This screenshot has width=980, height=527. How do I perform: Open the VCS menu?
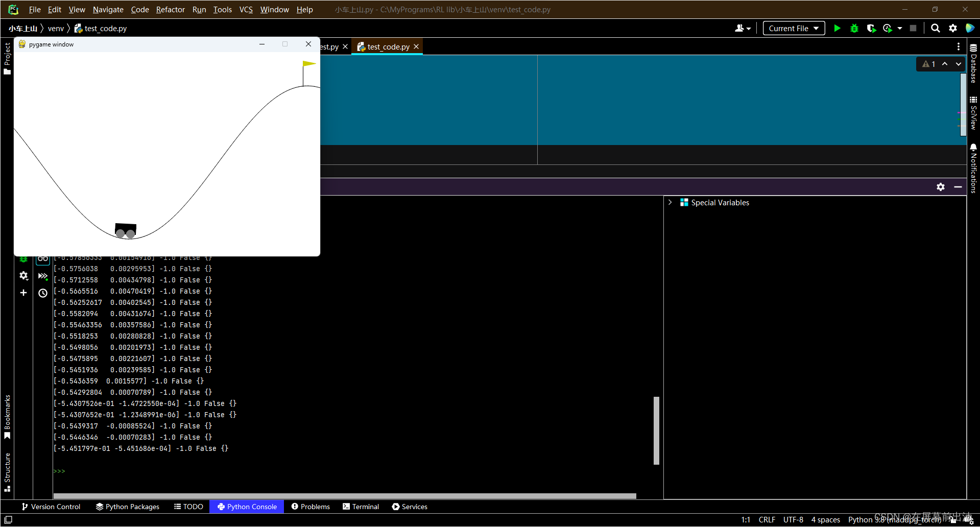pyautogui.click(x=246, y=9)
